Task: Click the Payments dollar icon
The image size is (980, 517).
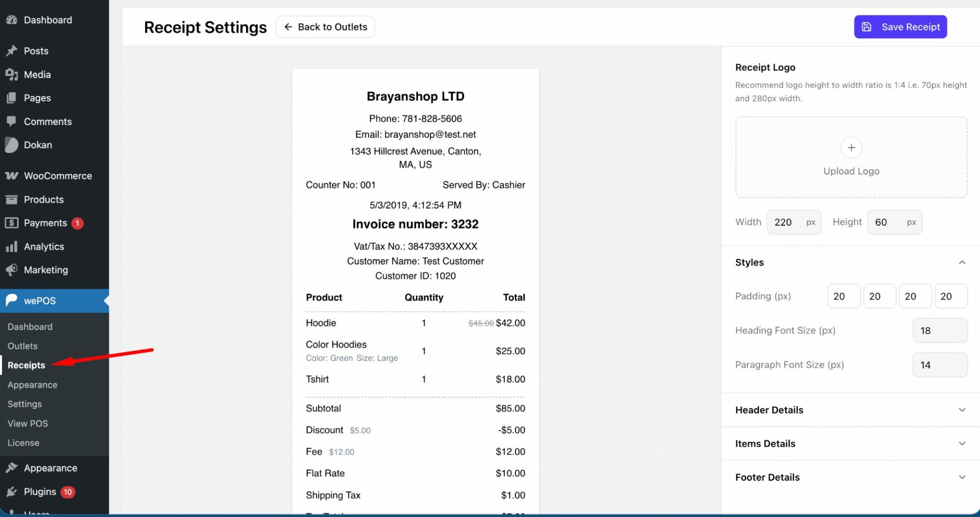Action: pos(11,223)
